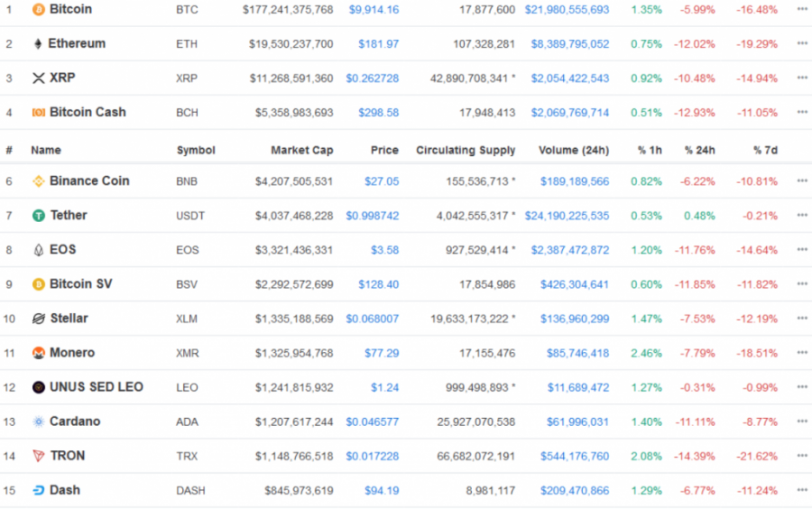Click Bitcoin price $9,914.16
The width and height of the screenshot is (812, 509).
(x=374, y=10)
